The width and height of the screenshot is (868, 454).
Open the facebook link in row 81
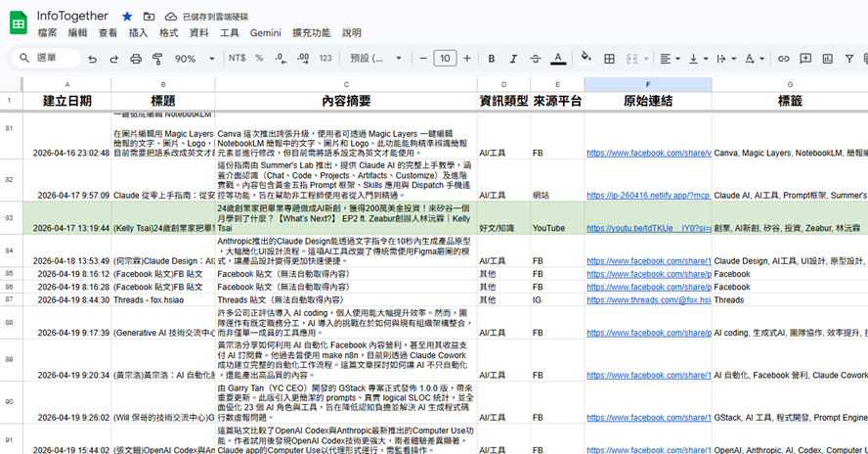(648, 153)
